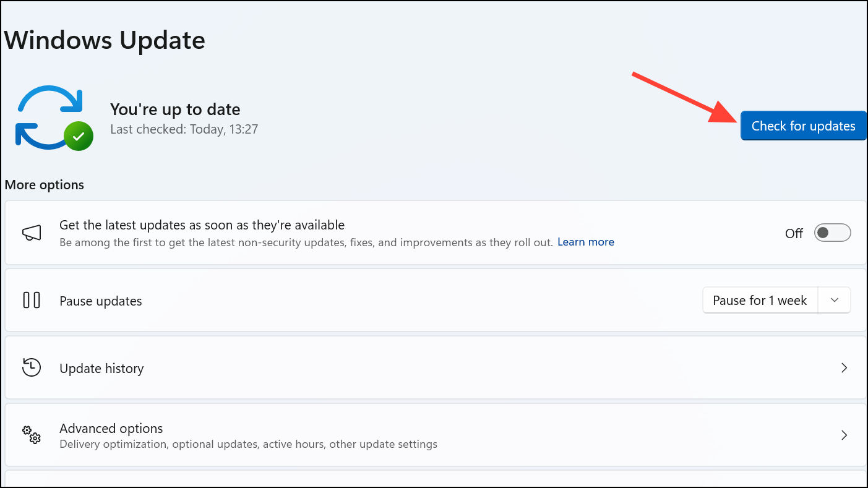Click the You're up to date heading
The height and width of the screenshot is (488, 868).
[175, 109]
